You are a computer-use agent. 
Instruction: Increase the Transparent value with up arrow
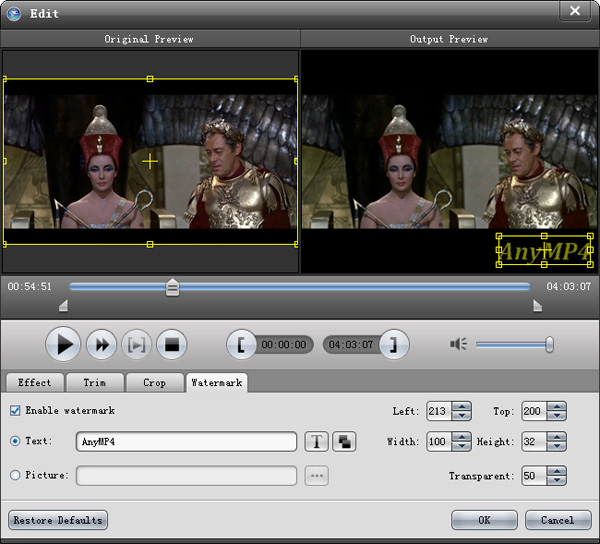[x=557, y=471]
